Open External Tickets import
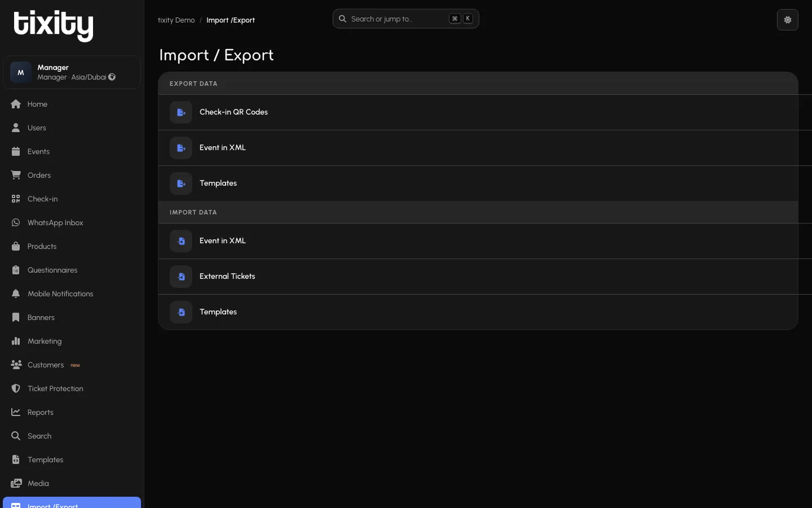The height and width of the screenshot is (508, 812). coord(478,277)
